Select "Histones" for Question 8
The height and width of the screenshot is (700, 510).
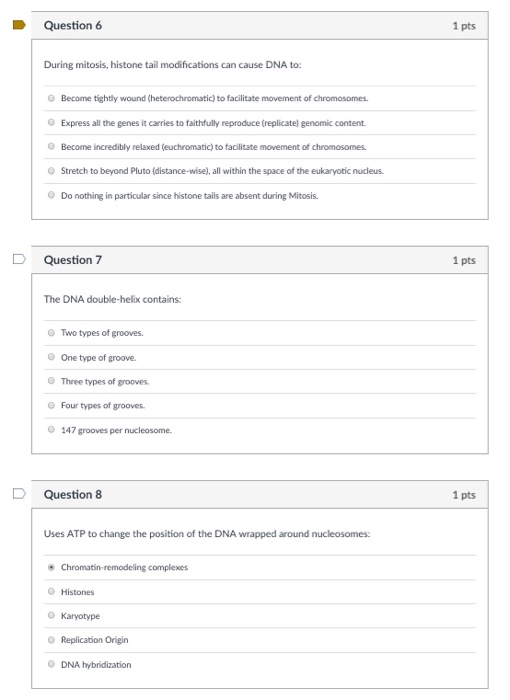pos(51,592)
